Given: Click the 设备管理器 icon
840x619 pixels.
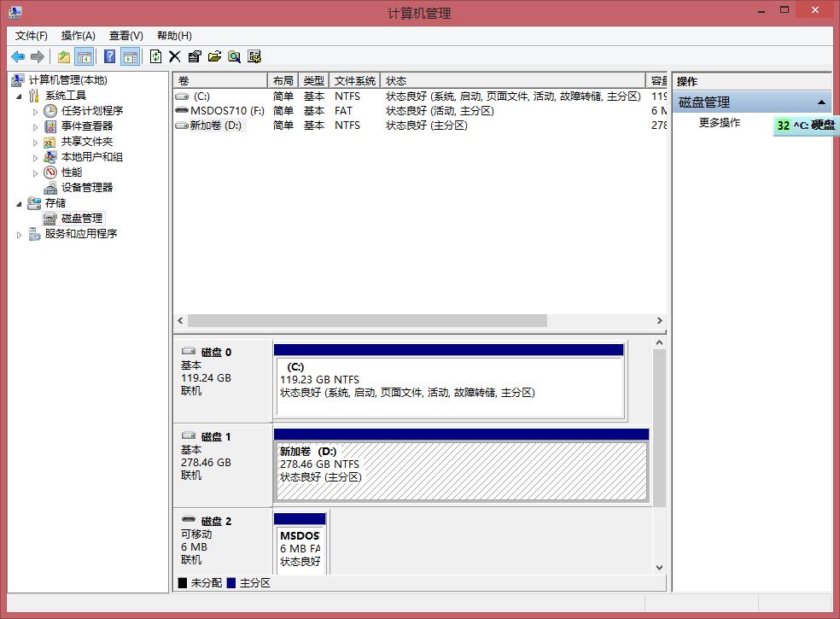Looking at the screenshot, I should coord(50,188).
